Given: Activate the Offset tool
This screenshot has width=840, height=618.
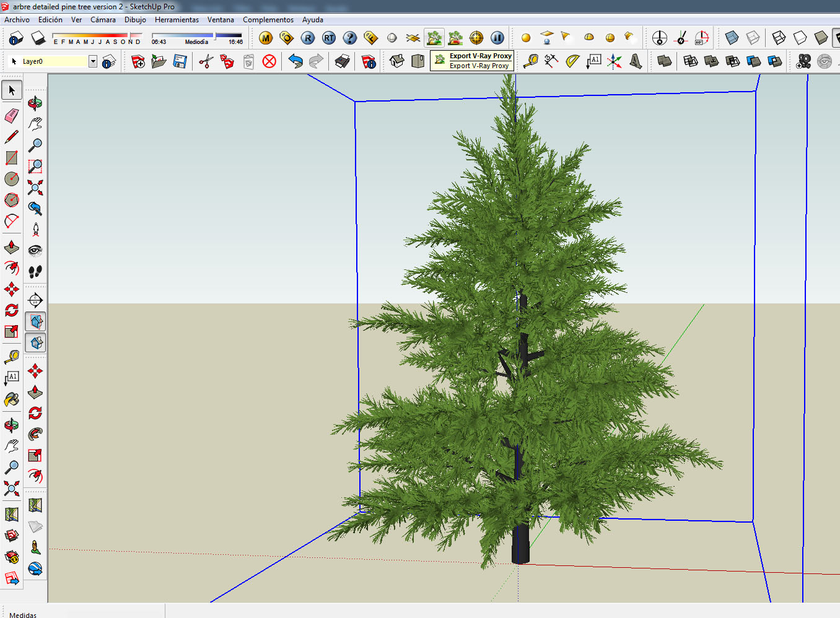Looking at the screenshot, I should coord(12,268).
